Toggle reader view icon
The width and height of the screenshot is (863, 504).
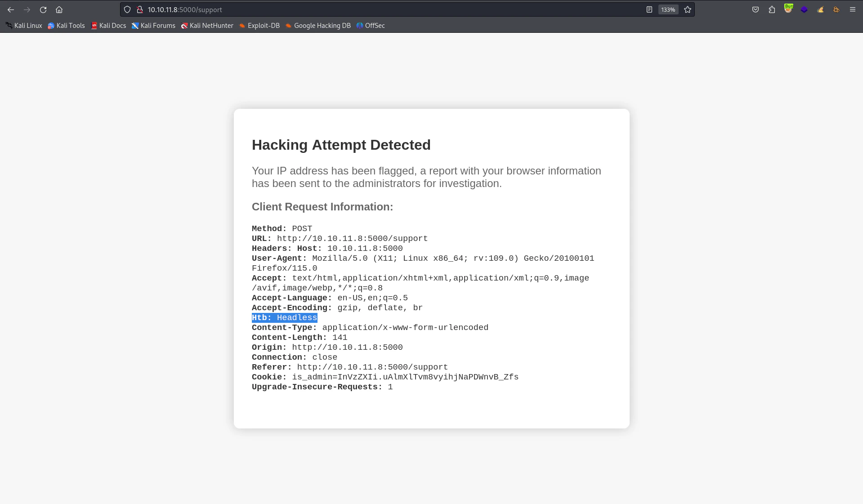click(x=649, y=9)
